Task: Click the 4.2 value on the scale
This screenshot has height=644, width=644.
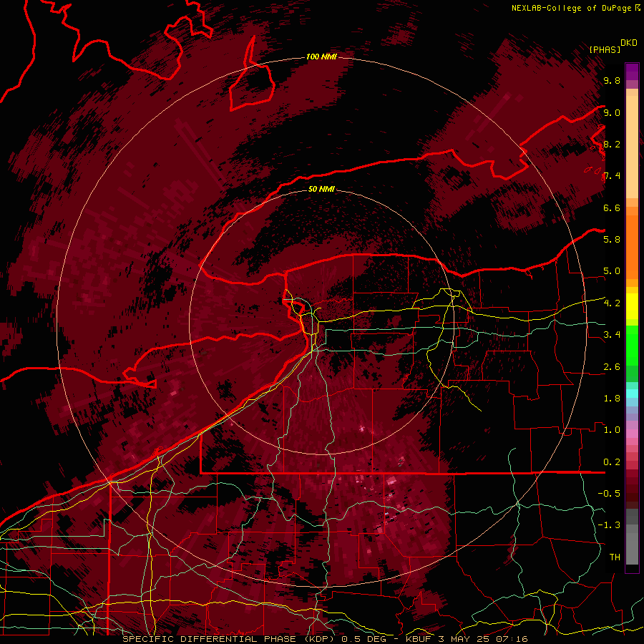Action: point(612,303)
